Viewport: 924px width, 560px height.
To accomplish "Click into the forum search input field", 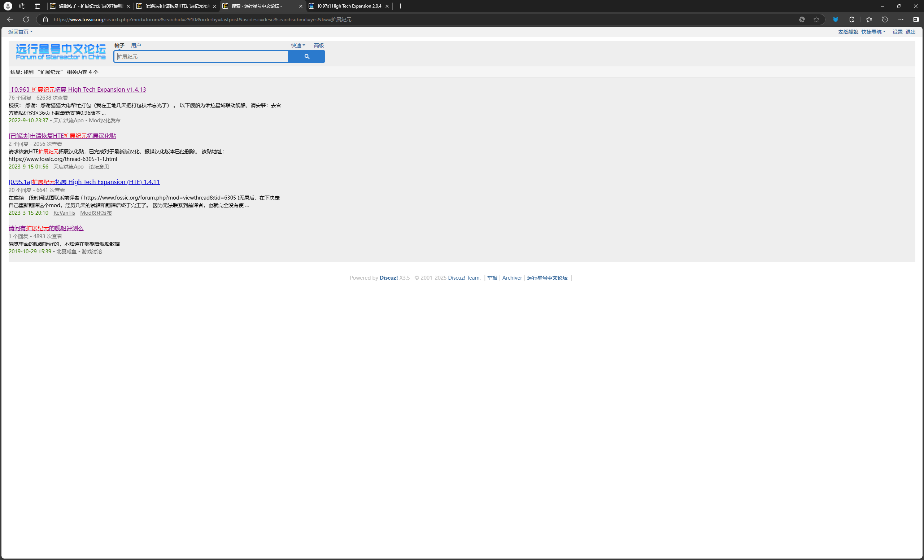I will tap(201, 57).
